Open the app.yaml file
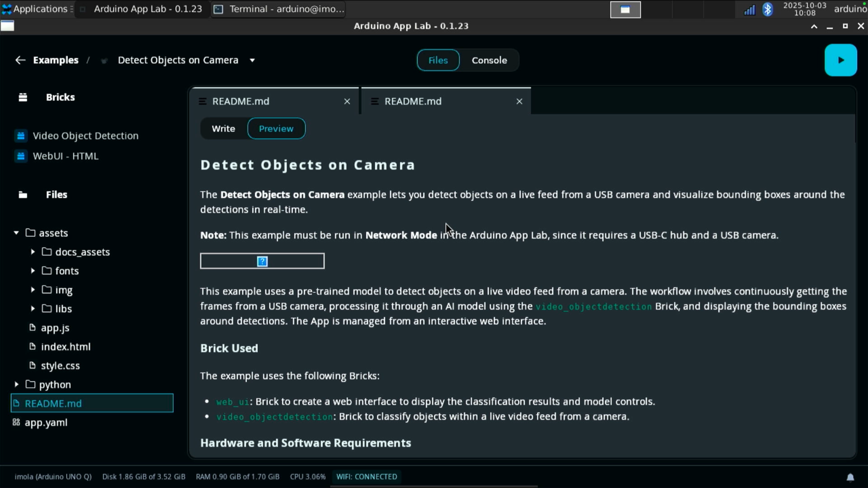 pos(46,422)
